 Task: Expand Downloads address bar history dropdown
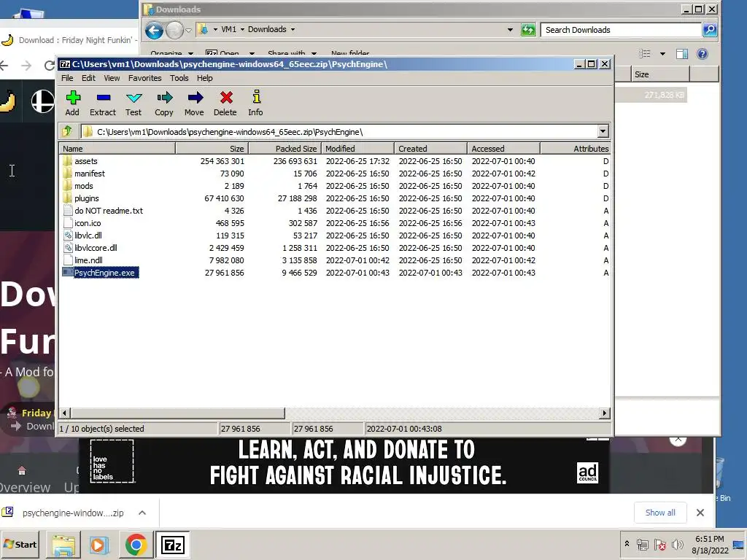tap(510, 30)
